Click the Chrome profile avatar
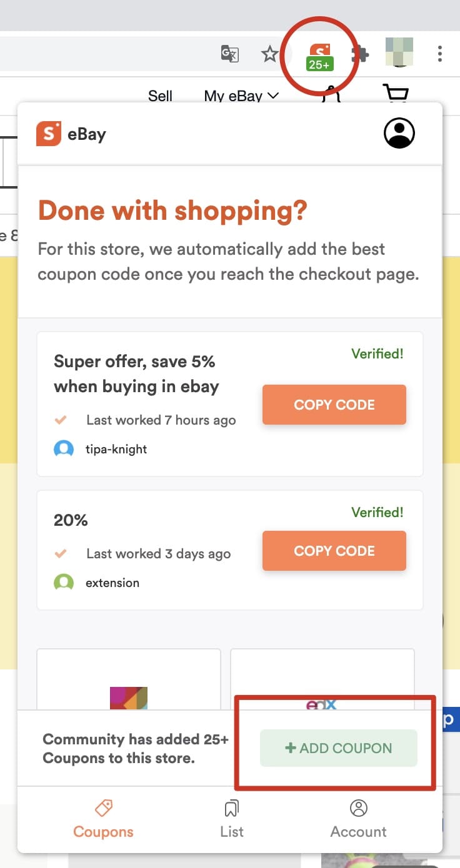The width and height of the screenshot is (460, 868). point(399,53)
